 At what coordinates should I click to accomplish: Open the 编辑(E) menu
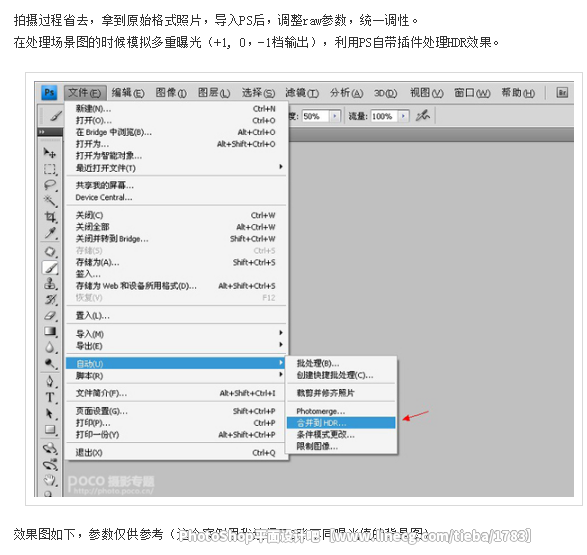pos(128,93)
